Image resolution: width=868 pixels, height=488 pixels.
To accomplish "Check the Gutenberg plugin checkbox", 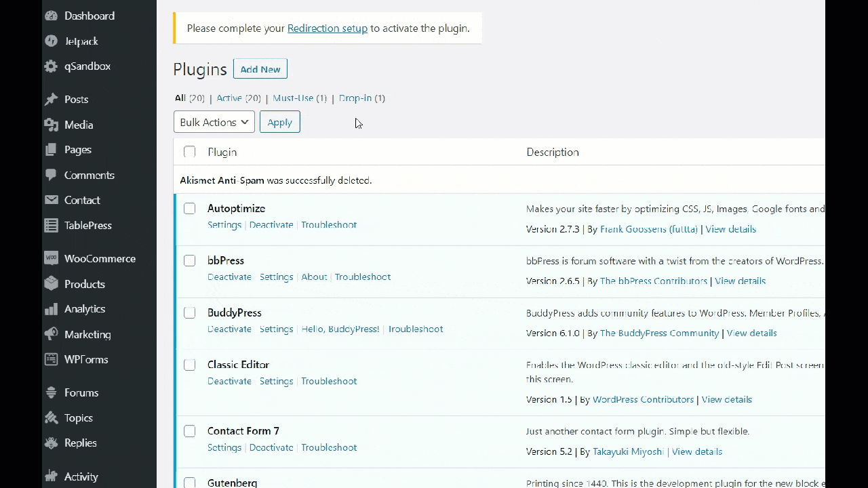I will point(190,483).
